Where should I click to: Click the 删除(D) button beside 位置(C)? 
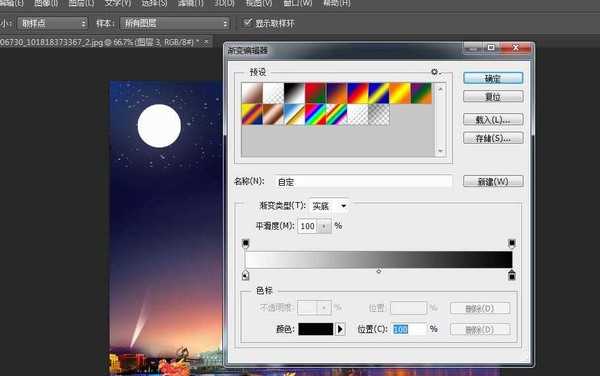pos(480,329)
